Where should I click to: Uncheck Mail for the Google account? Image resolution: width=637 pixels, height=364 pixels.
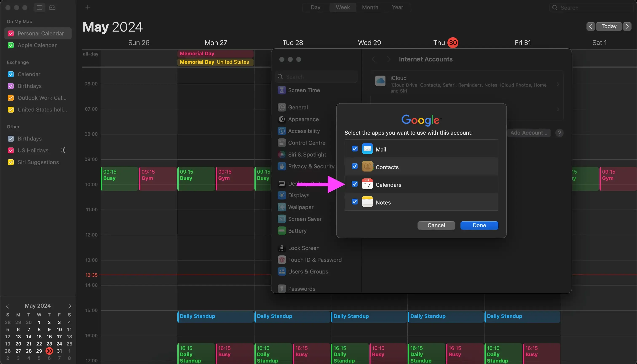[355, 149]
